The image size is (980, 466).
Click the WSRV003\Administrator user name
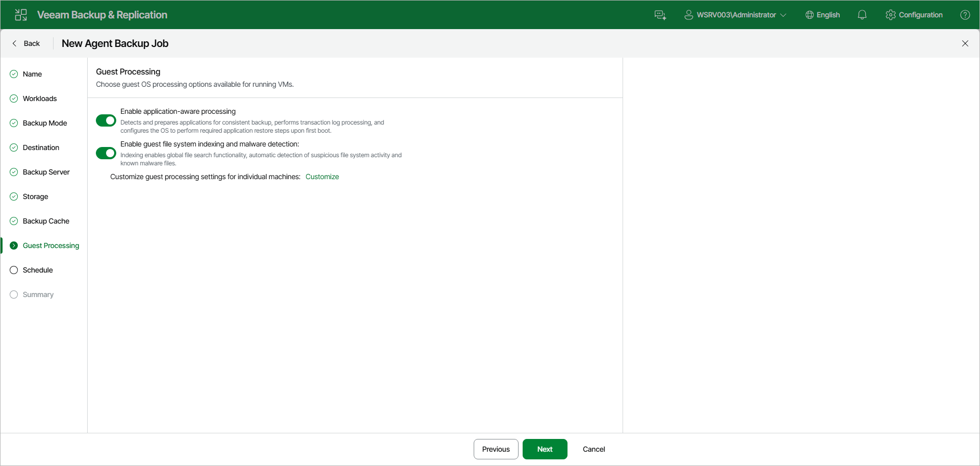(x=736, y=15)
